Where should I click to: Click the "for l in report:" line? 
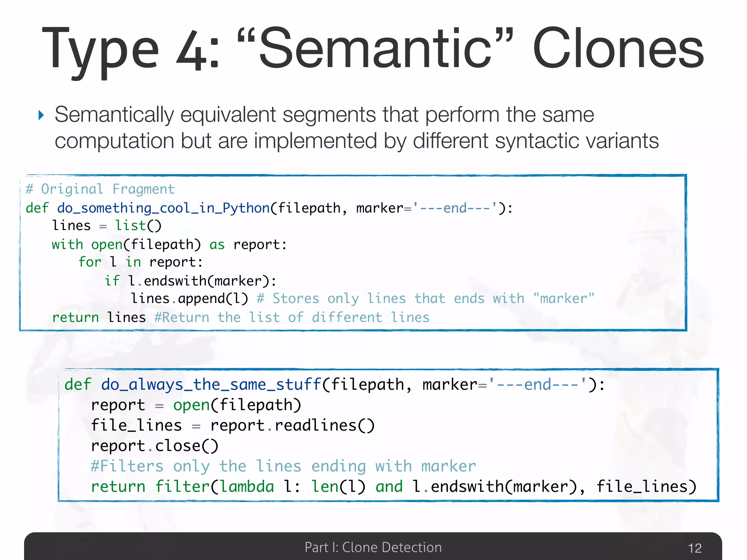(x=140, y=262)
